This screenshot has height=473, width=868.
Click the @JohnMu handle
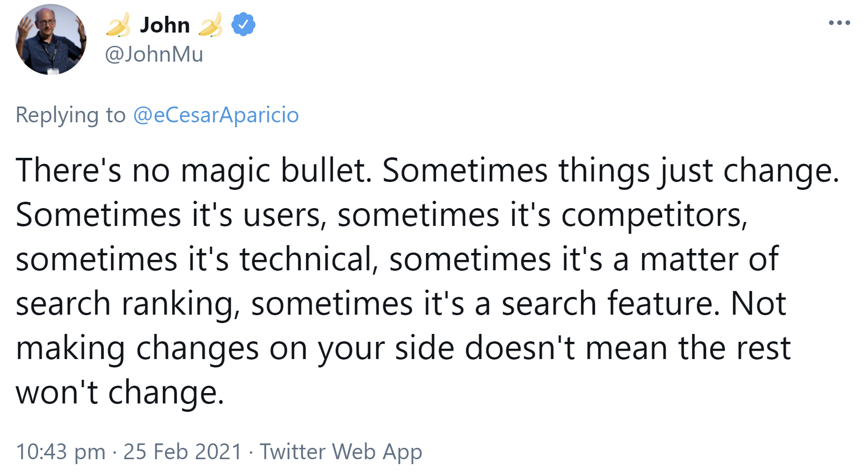(154, 54)
